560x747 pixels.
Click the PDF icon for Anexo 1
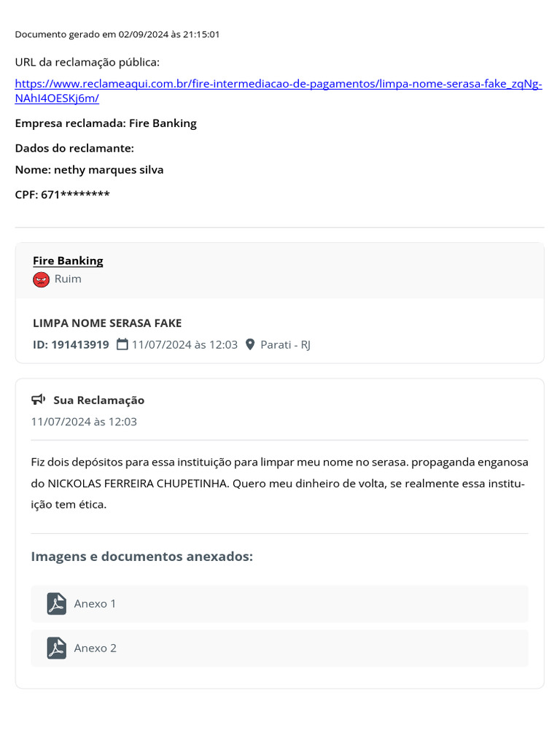57,604
